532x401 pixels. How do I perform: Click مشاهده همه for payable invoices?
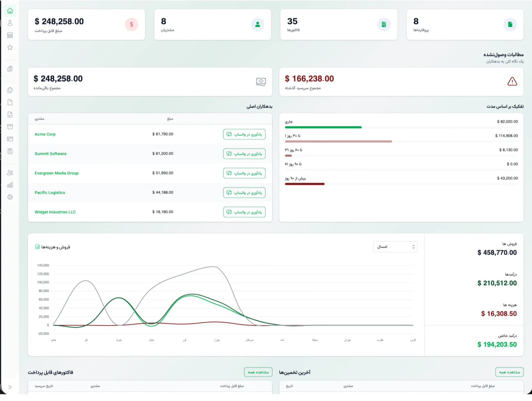tap(258, 372)
